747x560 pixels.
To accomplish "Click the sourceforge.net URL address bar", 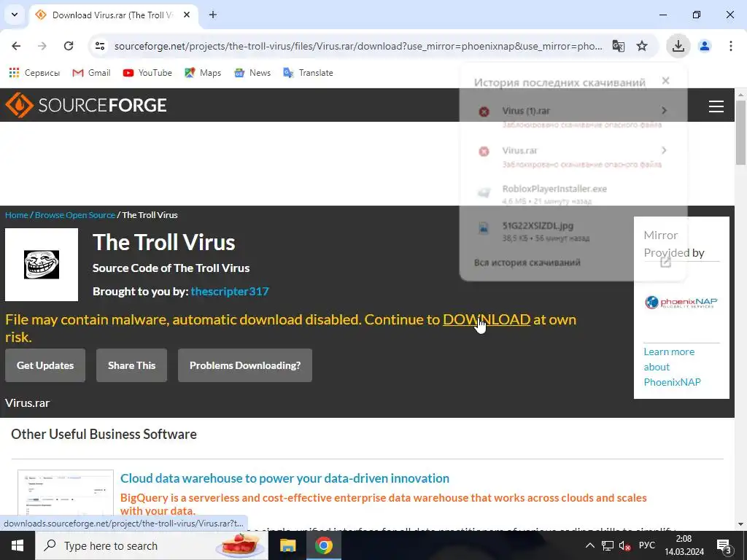I will 358,46.
